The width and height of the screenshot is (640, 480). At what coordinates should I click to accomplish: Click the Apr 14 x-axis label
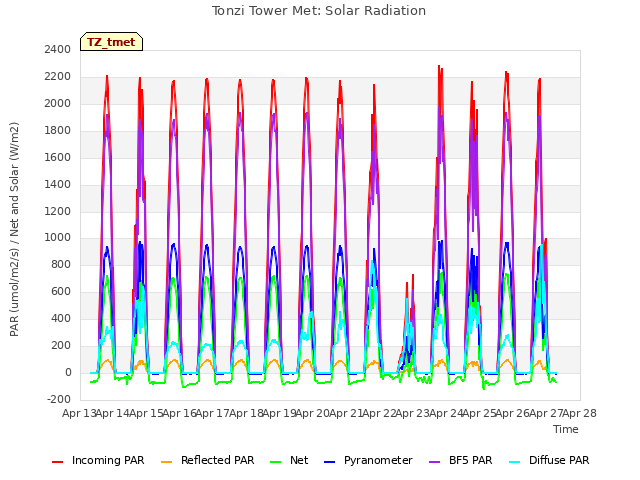(x=113, y=413)
